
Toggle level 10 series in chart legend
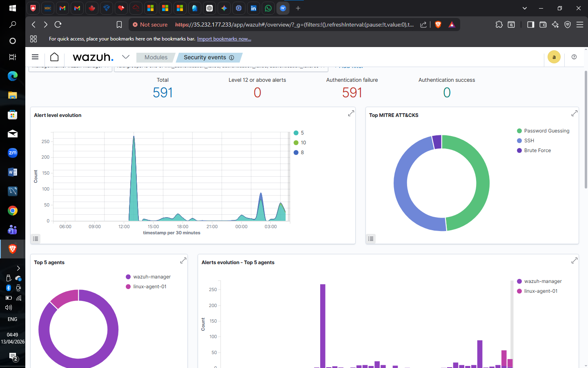pyautogui.click(x=300, y=143)
